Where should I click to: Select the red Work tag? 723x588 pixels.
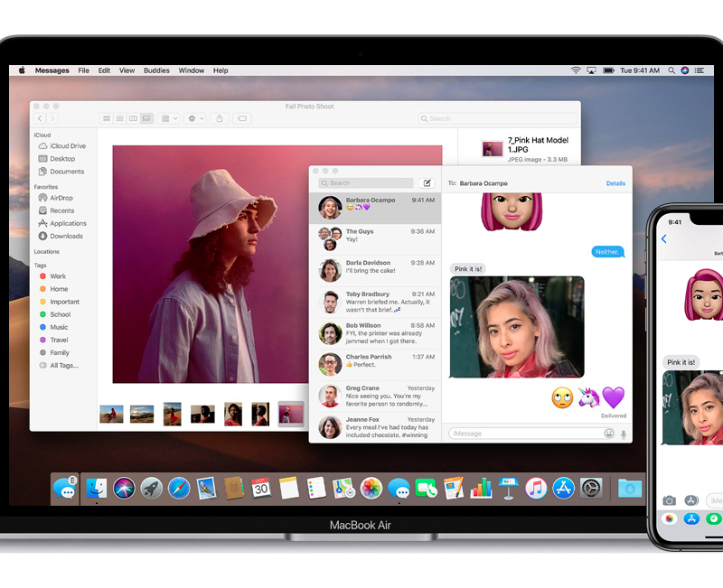pyautogui.click(x=53, y=276)
